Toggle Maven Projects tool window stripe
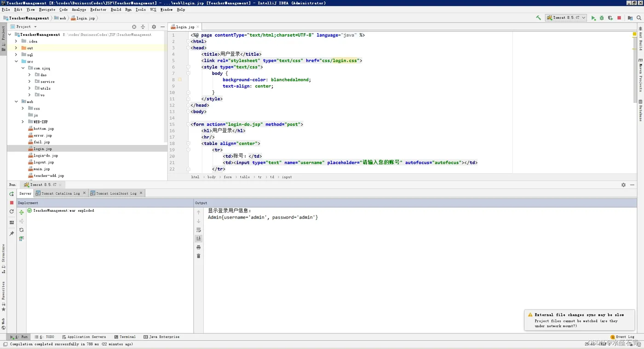The height and width of the screenshot is (349, 644). coord(640,75)
